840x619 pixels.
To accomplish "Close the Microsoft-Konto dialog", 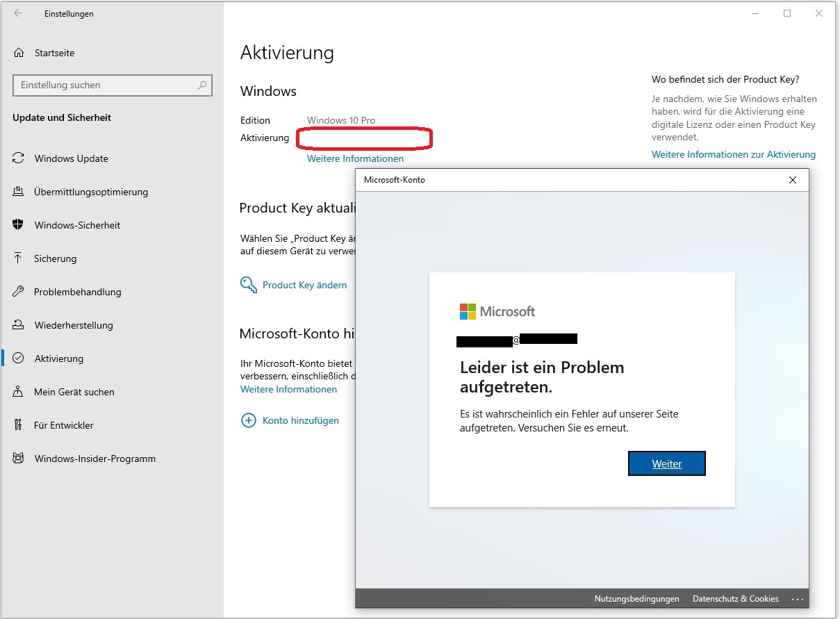I will click(x=793, y=180).
